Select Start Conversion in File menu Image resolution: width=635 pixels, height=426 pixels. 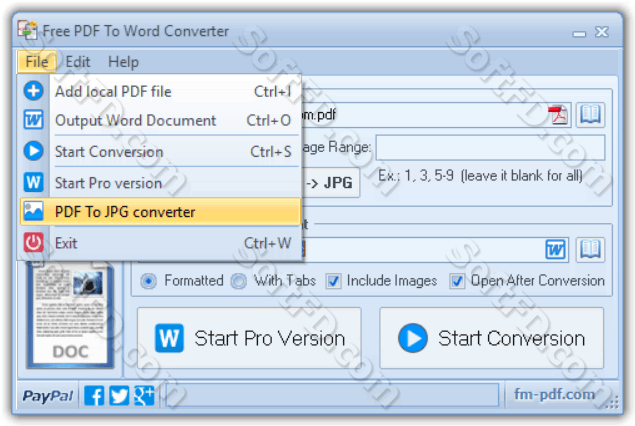[161, 151]
